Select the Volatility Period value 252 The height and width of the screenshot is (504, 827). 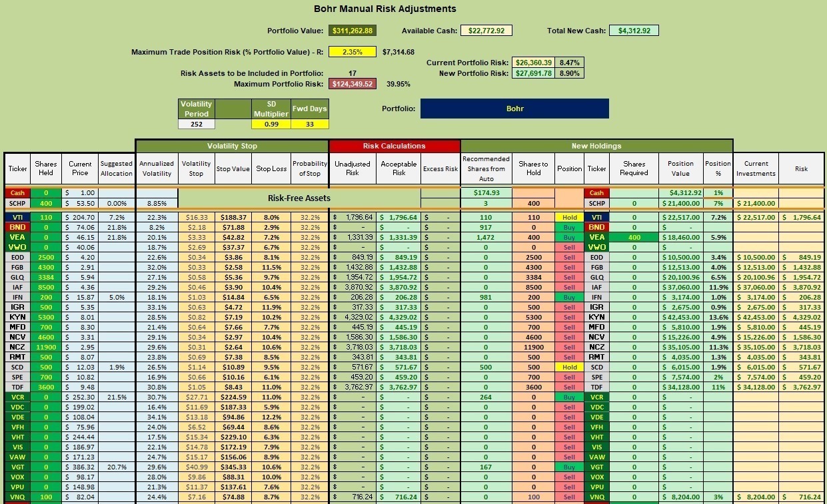197,124
